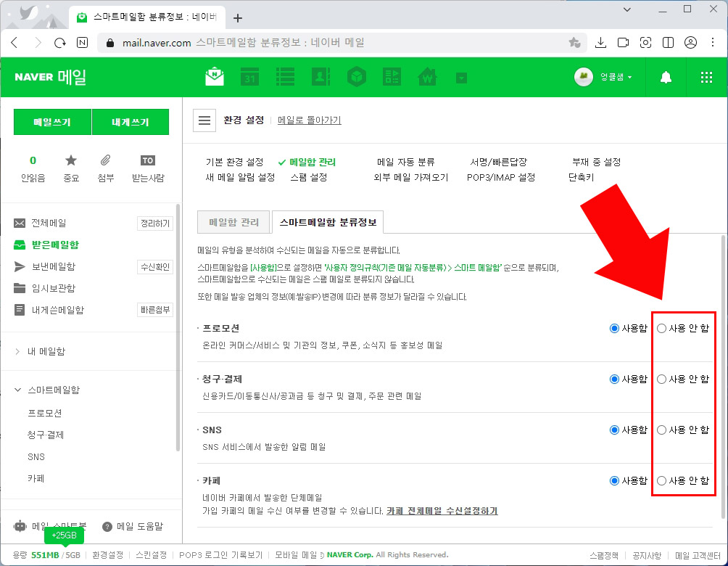Click the household ledger W icon in header
Image resolution: width=728 pixels, height=566 pixels.
tap(427, 76)
